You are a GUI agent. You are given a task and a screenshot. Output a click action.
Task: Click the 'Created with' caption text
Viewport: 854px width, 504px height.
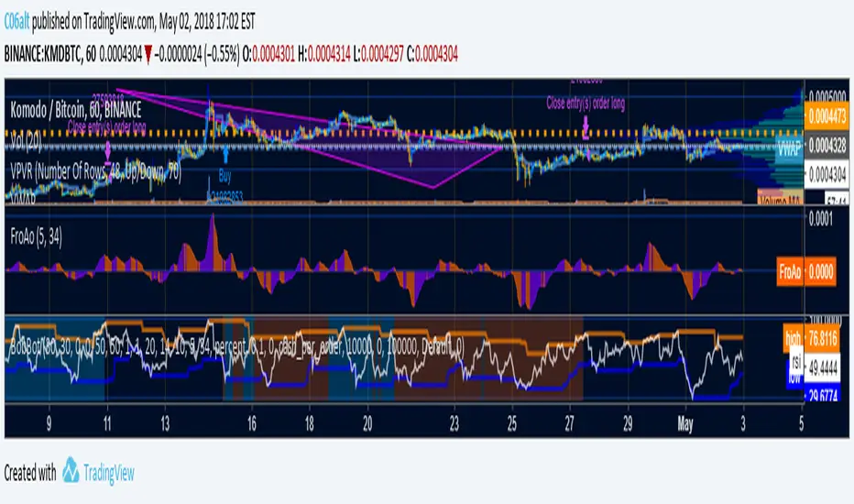pos(30,473)
